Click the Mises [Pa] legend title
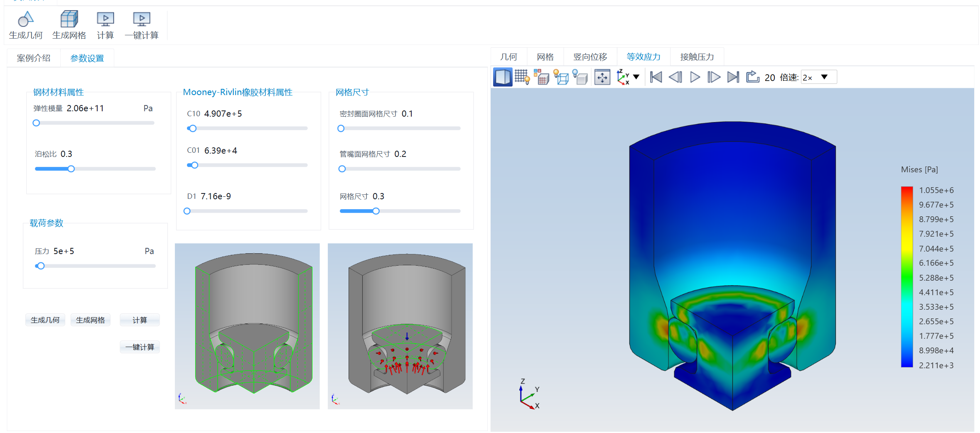 [920, 169]
